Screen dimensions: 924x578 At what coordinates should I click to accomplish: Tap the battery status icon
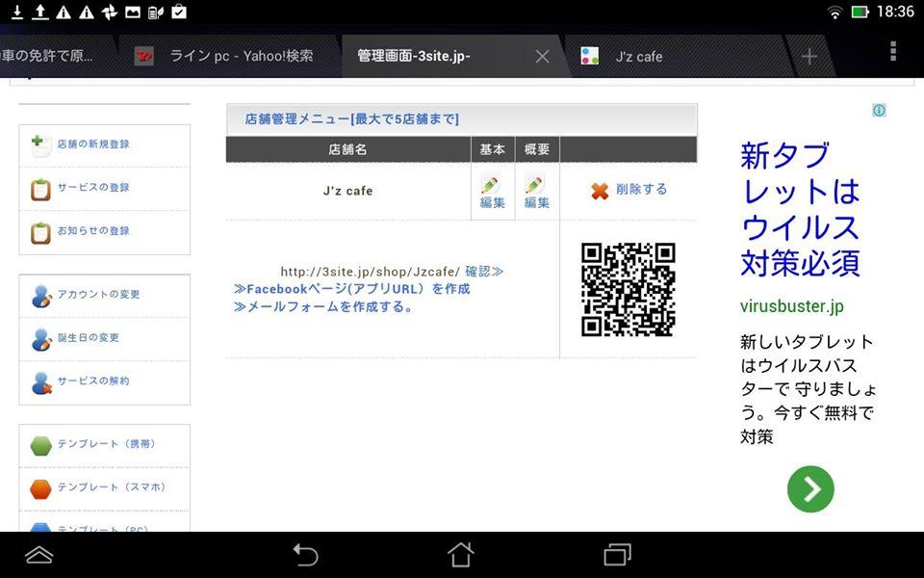click(860, 13)
